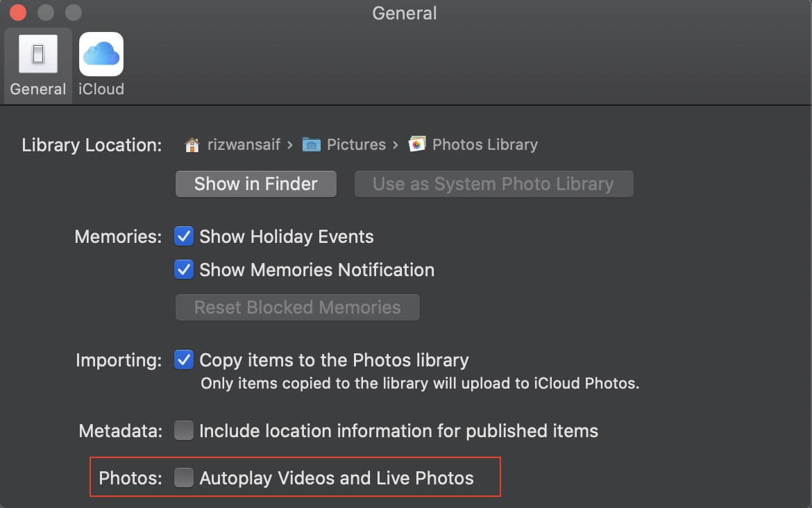812x508 pixels.
Task: Click the Photos Library icon in path
Action: click(x=417, y=144)
